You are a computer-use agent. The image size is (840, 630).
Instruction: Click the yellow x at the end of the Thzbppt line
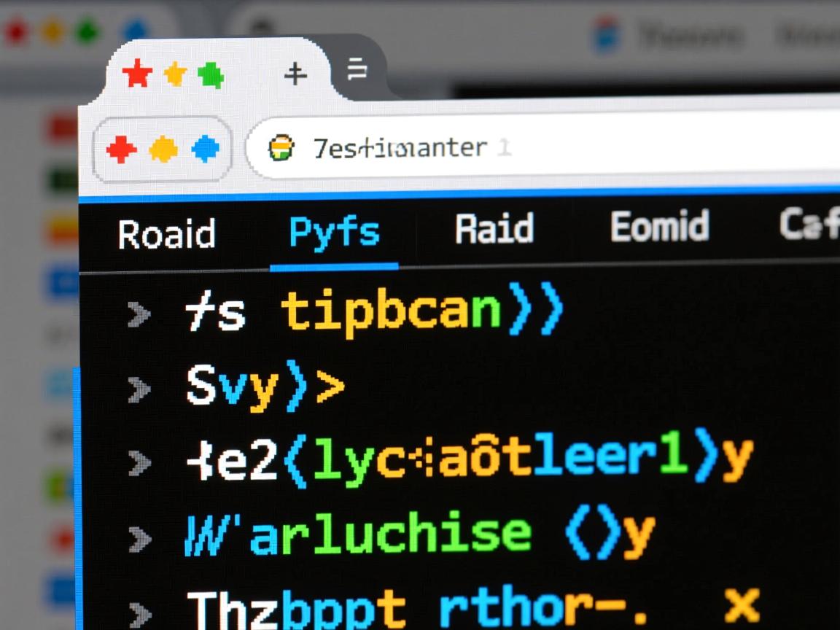pyautogui.click(x=742, y=605)
